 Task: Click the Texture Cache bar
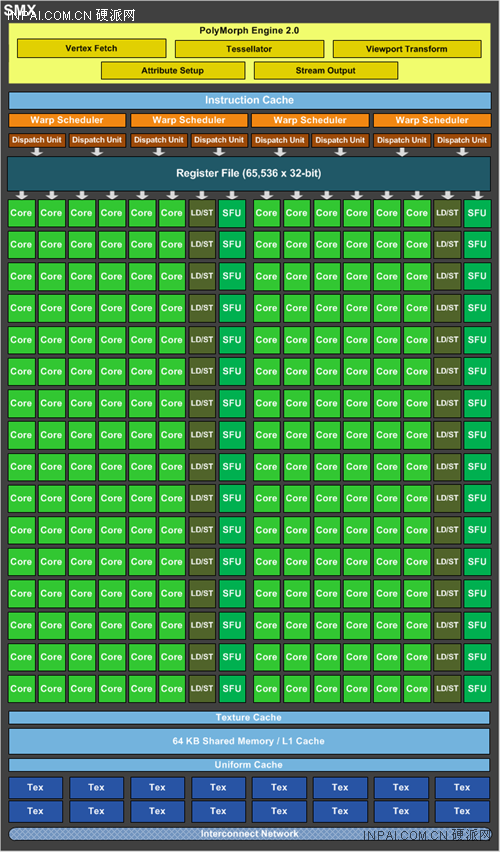(x=249, y=718)
